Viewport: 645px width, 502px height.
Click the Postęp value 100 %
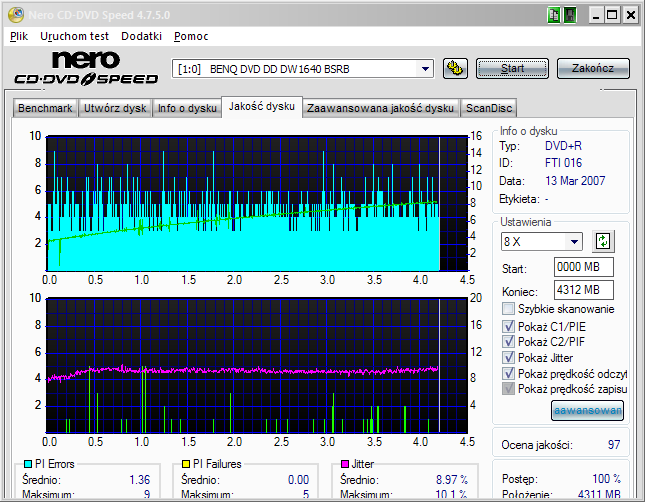tap(606, 479)
